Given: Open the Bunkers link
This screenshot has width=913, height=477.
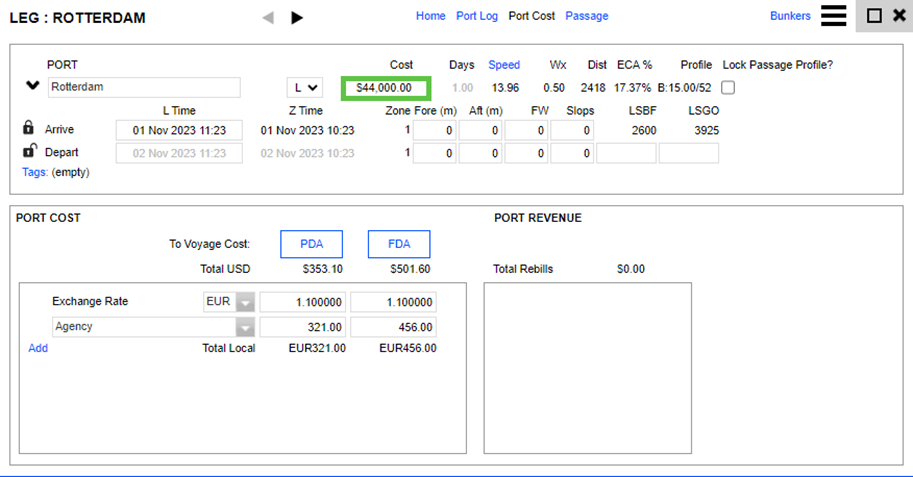Looking at the screenshot, I should (790, 16).
